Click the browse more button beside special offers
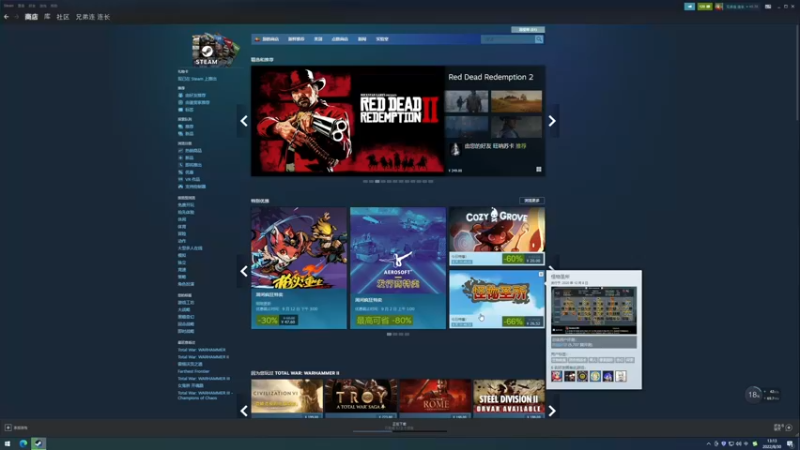Image resolution: width=800 pixels, height=450 pixels. (532, 201)
